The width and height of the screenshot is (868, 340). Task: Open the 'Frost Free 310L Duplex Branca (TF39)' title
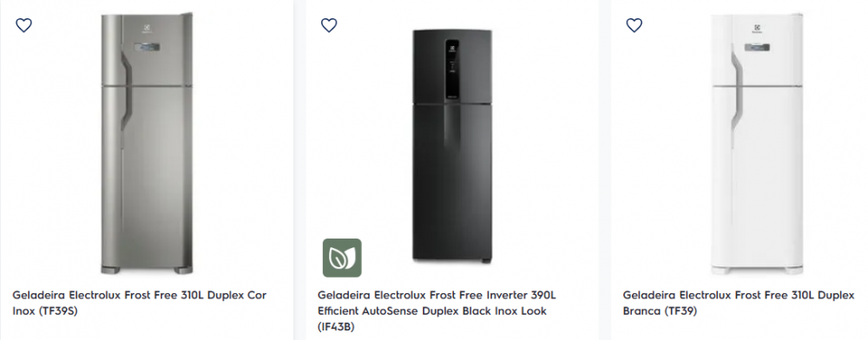[739, 303]
